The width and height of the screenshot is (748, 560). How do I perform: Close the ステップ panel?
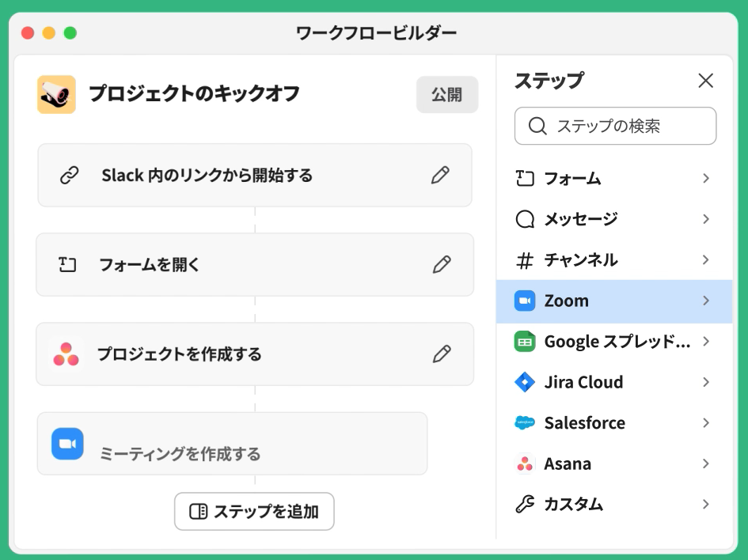tap(705, 81)
